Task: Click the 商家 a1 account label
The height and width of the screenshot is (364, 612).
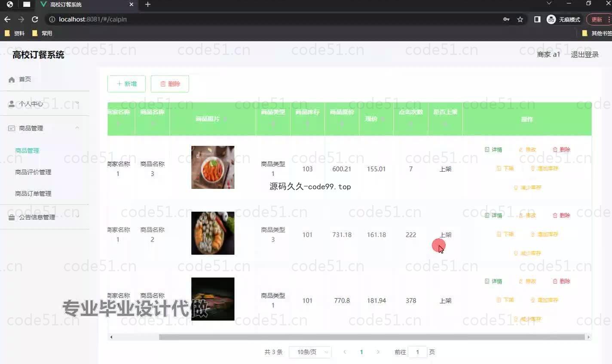Action: click(x=548, y=55)
